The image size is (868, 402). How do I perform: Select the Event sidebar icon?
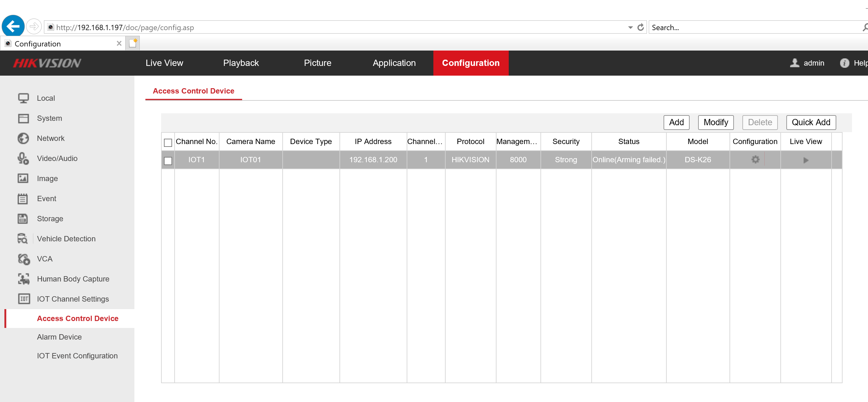24,198
